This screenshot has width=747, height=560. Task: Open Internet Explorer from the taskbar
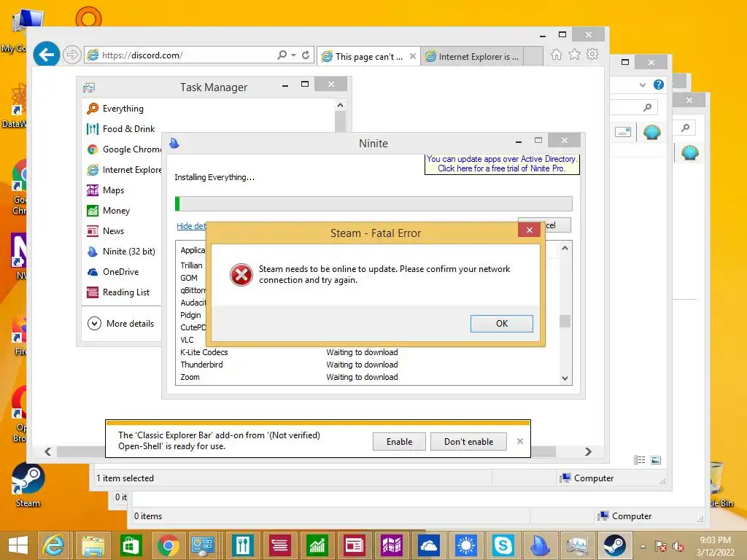point(53,545)
